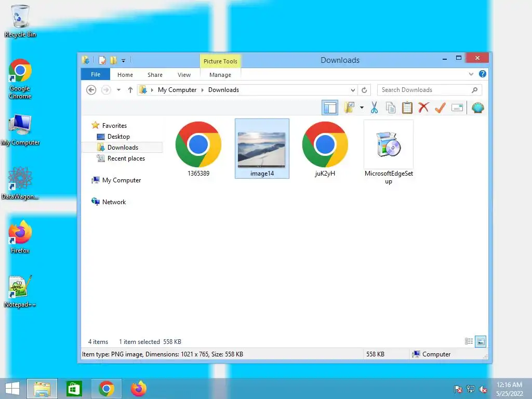Click the muted volume tray icon

point(483,389)
